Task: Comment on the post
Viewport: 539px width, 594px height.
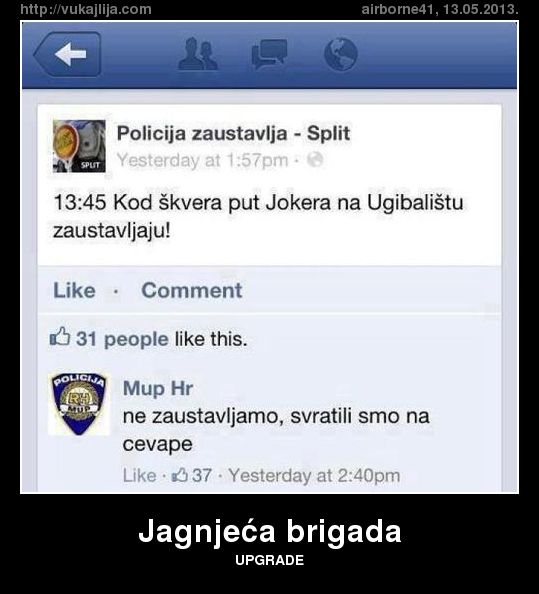Action: pos(192,291)
